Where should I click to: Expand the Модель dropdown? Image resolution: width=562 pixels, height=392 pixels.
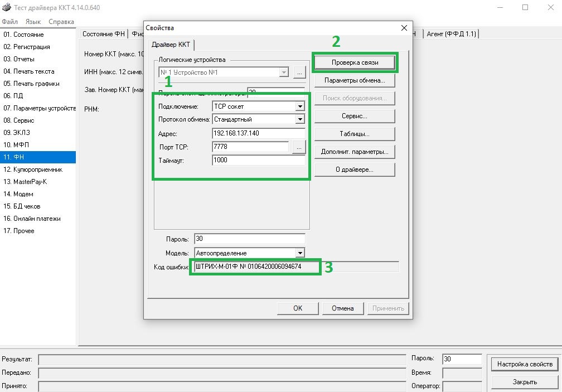click(x=300, y=253)
